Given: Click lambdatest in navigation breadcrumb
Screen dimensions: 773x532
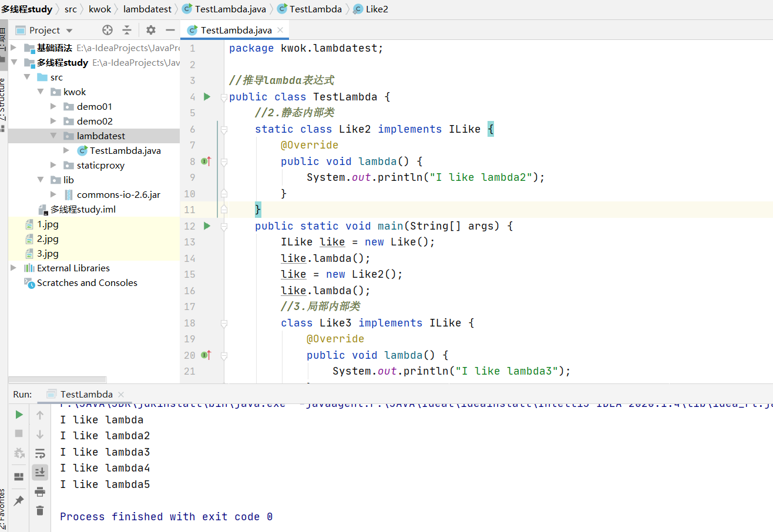Looking at the screenshot, I should (x=147, y=9).
